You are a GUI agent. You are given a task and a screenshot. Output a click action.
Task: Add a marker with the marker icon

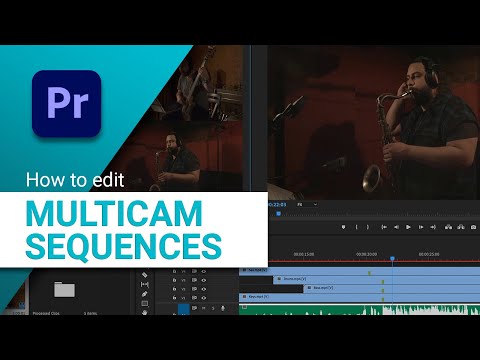click(344, 227)
